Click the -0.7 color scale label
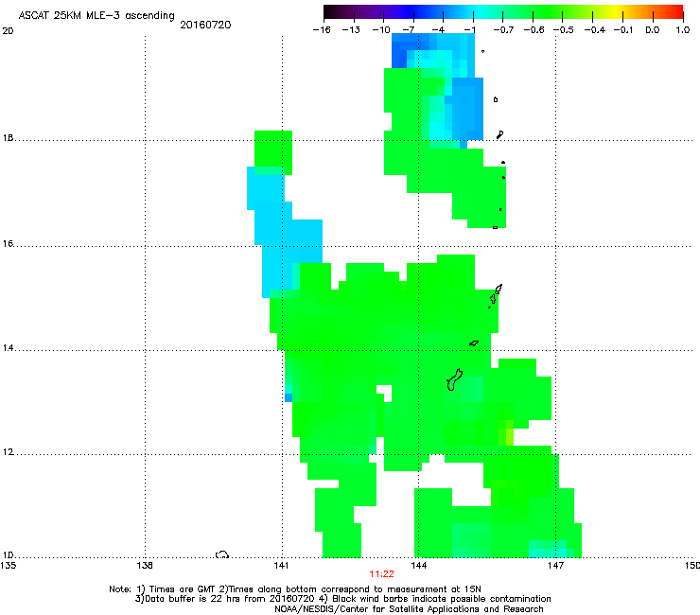The width and height of the screenshot is (700, 615). [x=503, y=30]
